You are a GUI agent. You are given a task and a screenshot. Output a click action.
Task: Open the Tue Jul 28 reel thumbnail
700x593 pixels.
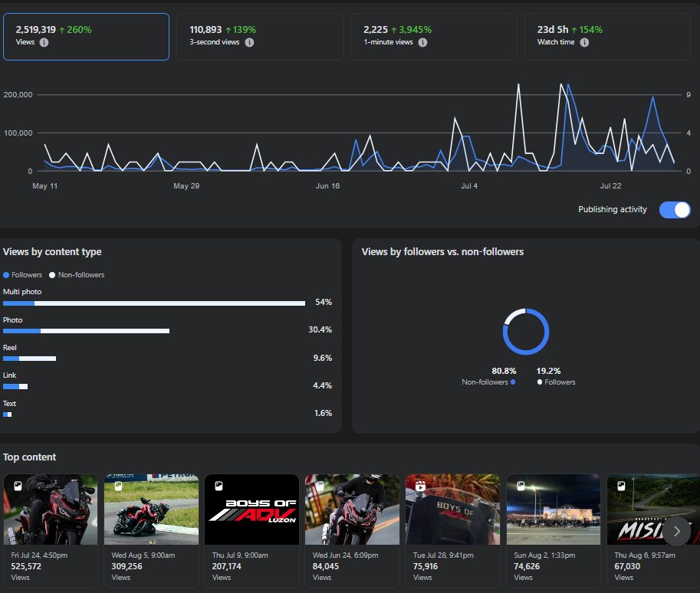pyautogui.click(x=452, y=509)
